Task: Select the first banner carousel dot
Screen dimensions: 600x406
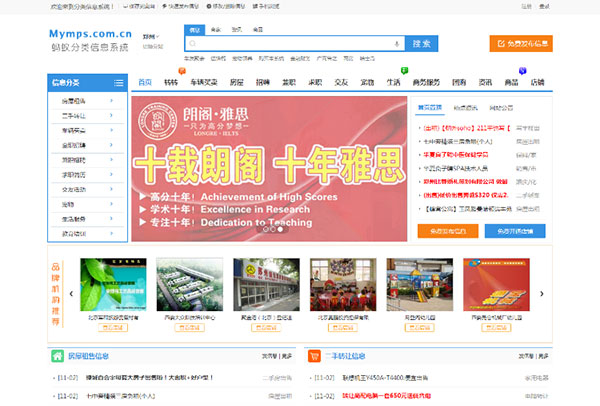Action: (x=265, y=229)
